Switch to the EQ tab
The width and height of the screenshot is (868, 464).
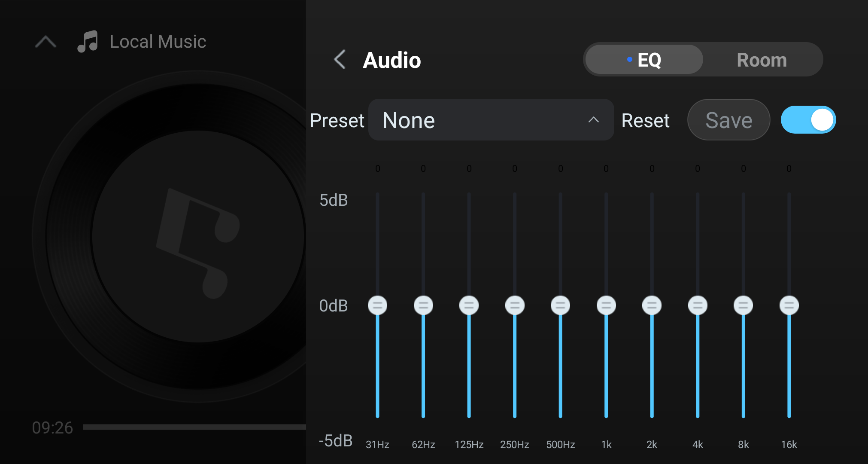(x=644, y=59)
